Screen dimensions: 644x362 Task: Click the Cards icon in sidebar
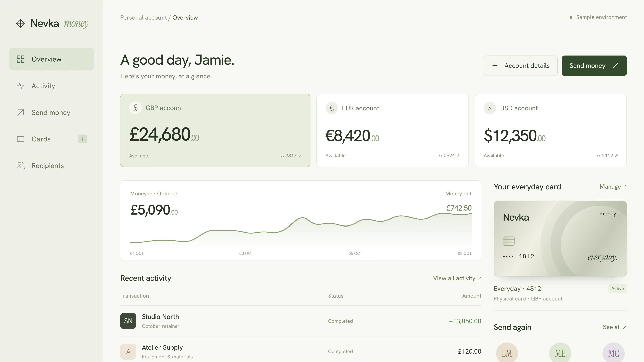click(x=21, y=139)
